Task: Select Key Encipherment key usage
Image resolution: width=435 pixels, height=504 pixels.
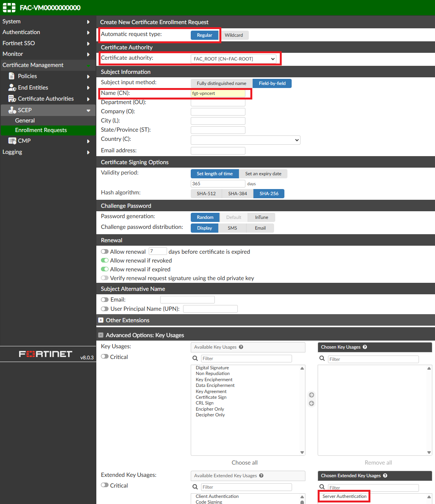Action: coord(214,380)
